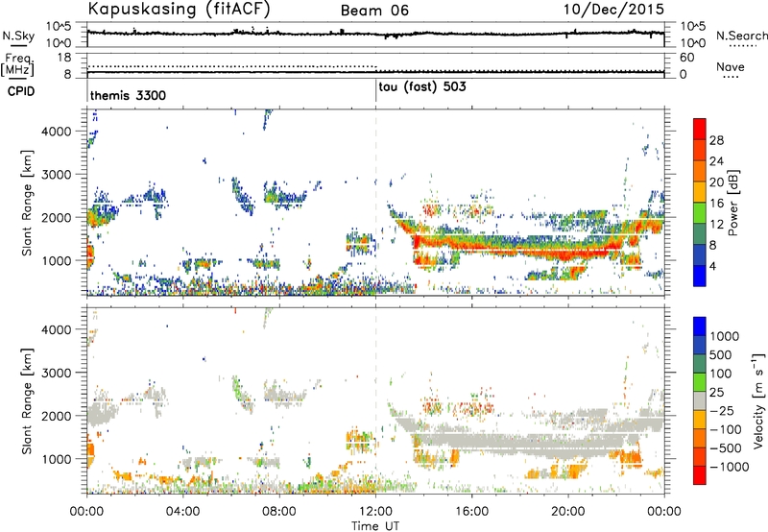Image resolution: width=768 pixels, height=532 pixels.
Task: Click the '60' tick on Nave axis
Action: pos(686,58)
